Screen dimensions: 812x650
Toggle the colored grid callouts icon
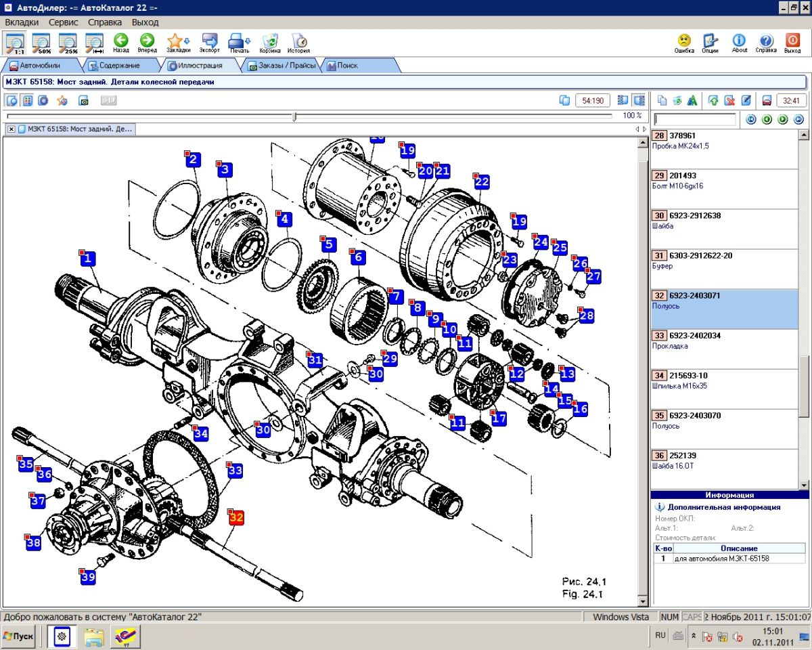(28, 101)
